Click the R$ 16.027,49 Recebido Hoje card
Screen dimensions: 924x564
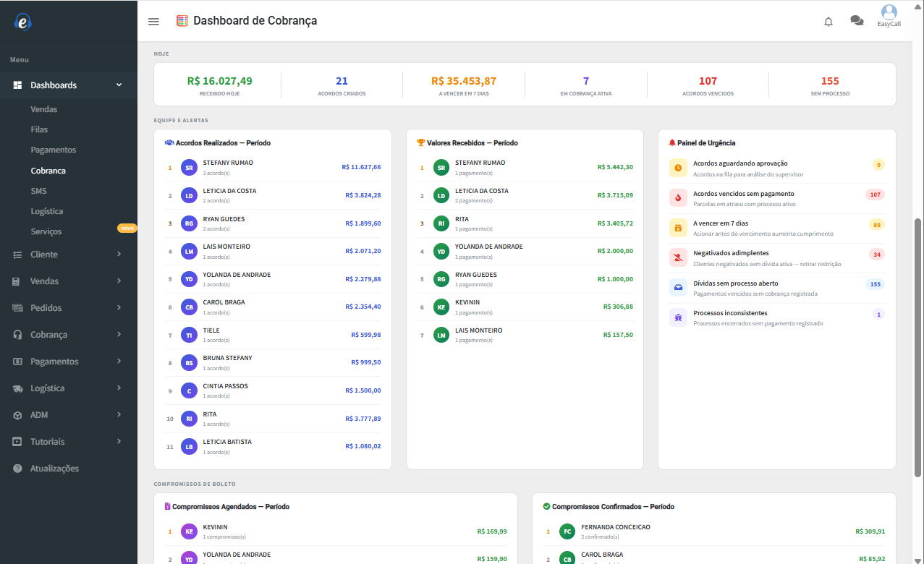click(x=220, y=85)
